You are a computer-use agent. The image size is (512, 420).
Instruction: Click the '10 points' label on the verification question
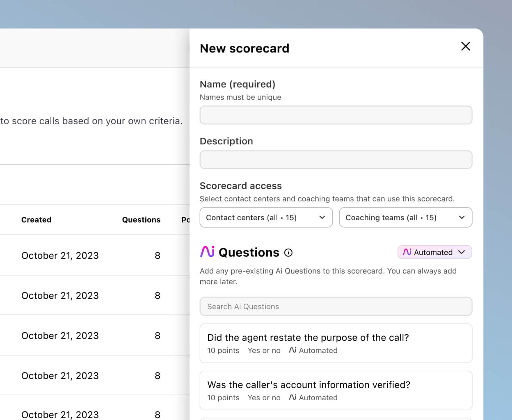click(x=223, y=397)
